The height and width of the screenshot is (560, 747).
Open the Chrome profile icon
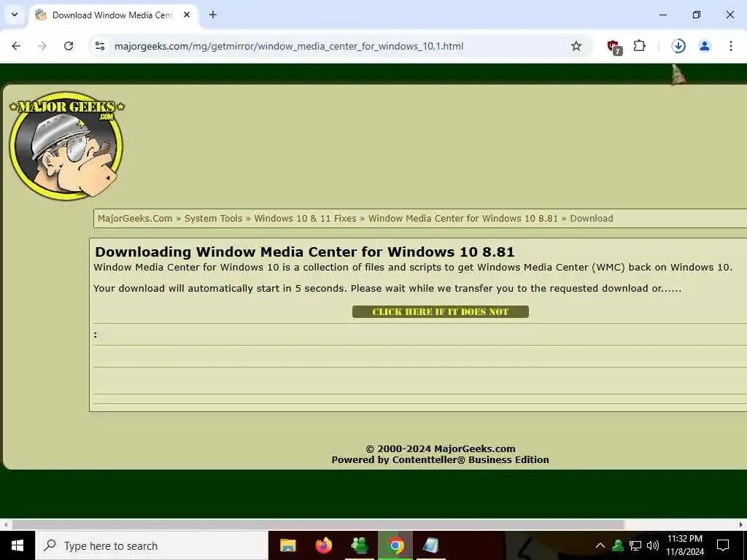705,46
